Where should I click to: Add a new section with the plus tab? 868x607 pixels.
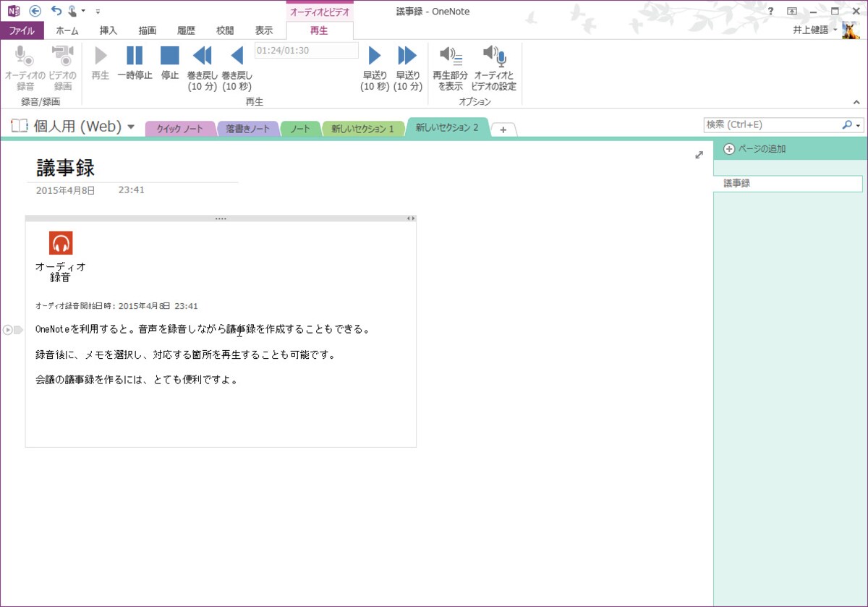[x=503, y=129]
